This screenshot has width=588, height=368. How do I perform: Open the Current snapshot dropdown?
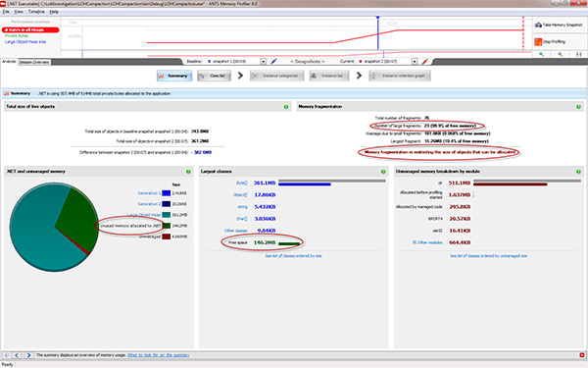pyautogui.click(x=415, y=61)
